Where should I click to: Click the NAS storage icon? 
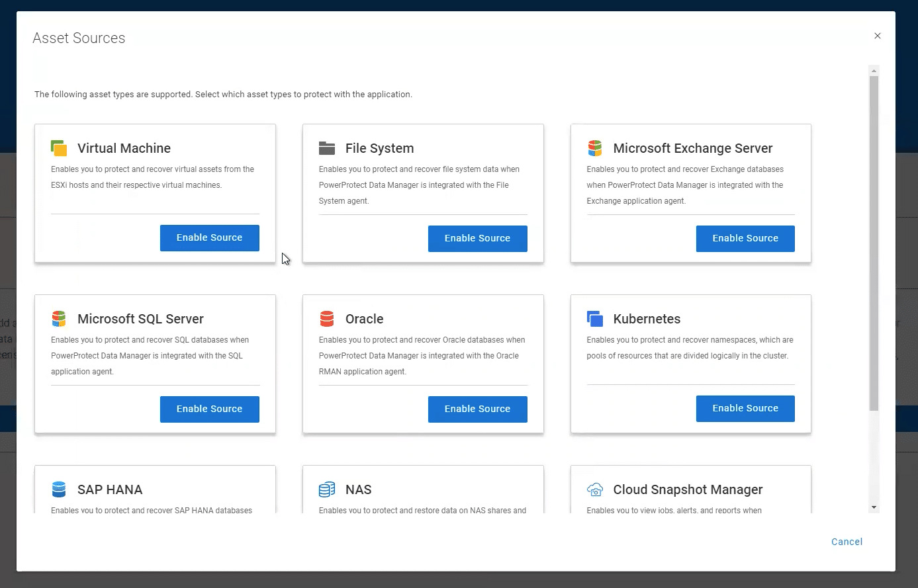[327, 489]
